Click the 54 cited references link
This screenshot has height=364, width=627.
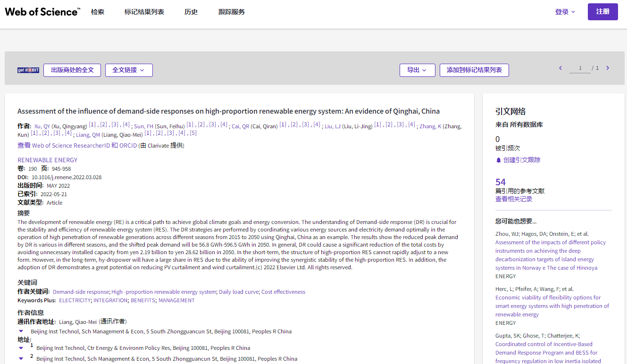point(500,182)
